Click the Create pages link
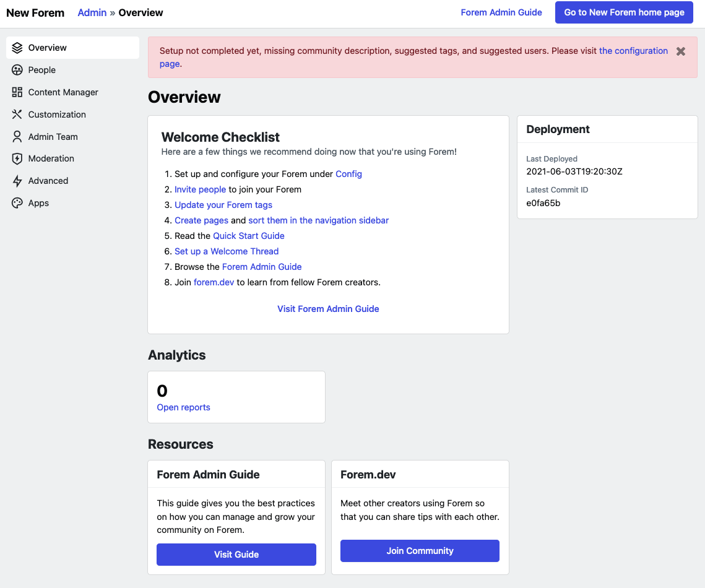The width and height of the screenshot is (705, 588). 201,220
